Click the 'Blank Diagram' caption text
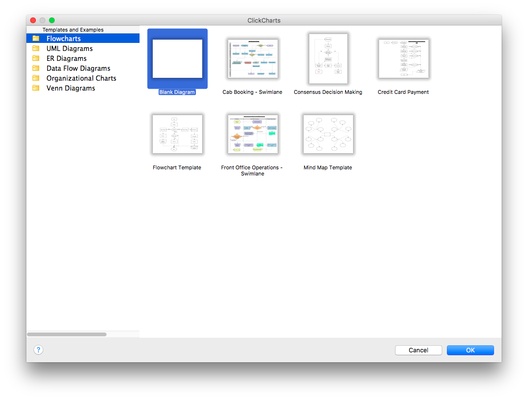 pyautogui.click(x=177, y=92)
